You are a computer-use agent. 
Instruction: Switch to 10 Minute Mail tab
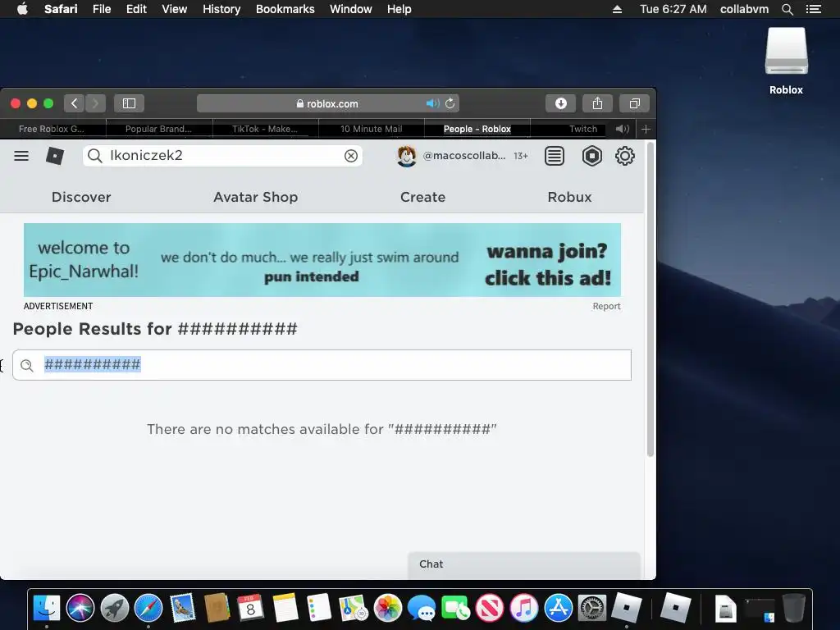[372, 129]
